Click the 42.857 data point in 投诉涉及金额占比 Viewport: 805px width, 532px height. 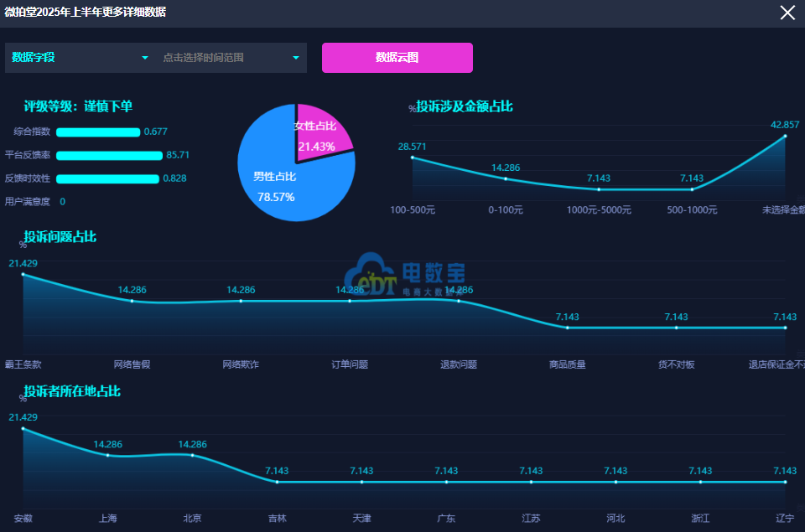point(785,136)
